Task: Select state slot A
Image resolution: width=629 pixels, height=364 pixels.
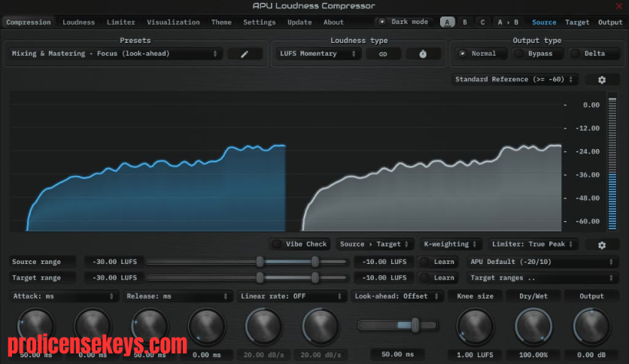Action: tap(447, 22)
